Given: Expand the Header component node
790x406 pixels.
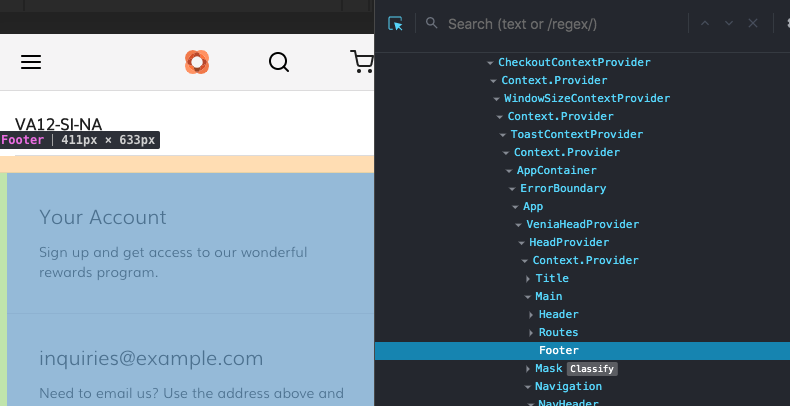Looking at the screenshot, I should (531, 315).
